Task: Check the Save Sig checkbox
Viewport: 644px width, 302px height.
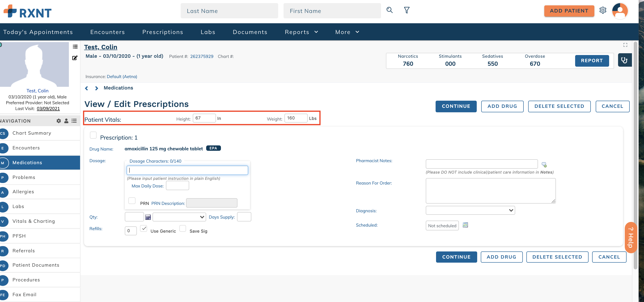Action: coord(182,229)
